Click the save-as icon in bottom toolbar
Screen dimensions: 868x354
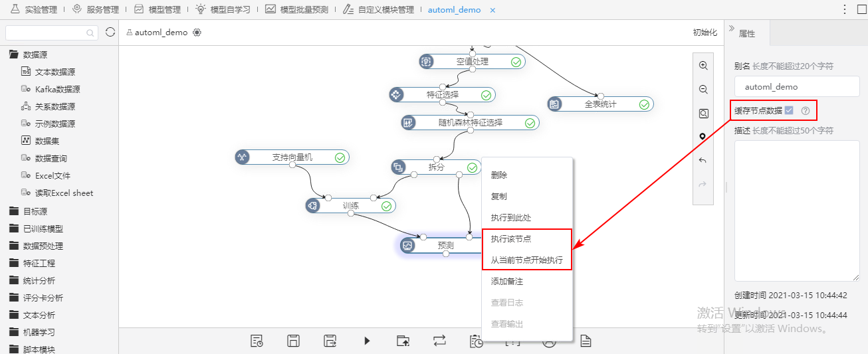coord(330,341)
